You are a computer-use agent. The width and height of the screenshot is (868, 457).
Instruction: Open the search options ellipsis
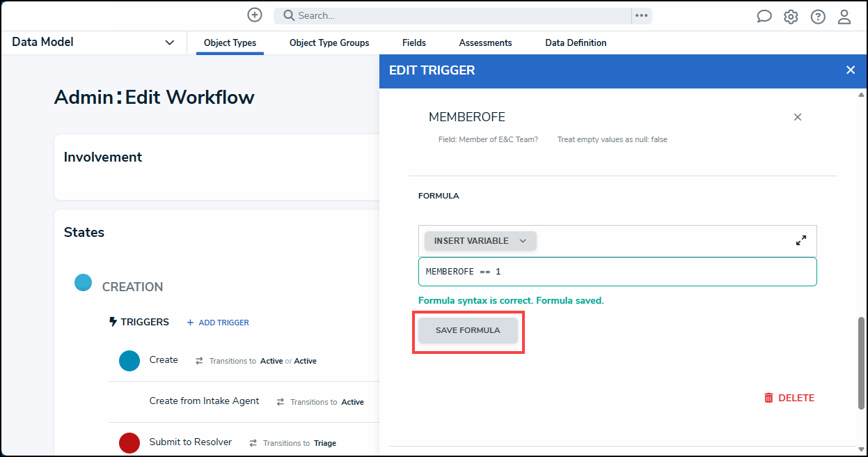(x=641, y=15)
